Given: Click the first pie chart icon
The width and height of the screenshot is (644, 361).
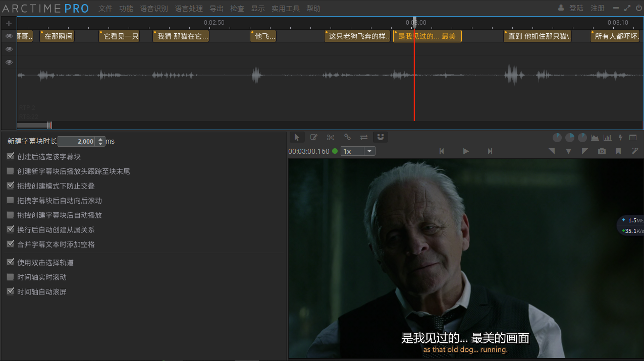Looking at the screenshot, I should coord(557,138).
